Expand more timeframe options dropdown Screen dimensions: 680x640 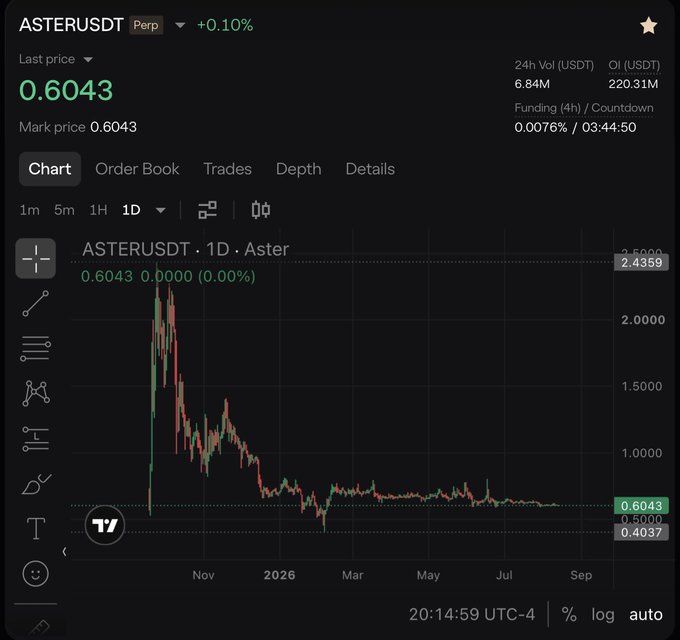[x=160, y=210]
